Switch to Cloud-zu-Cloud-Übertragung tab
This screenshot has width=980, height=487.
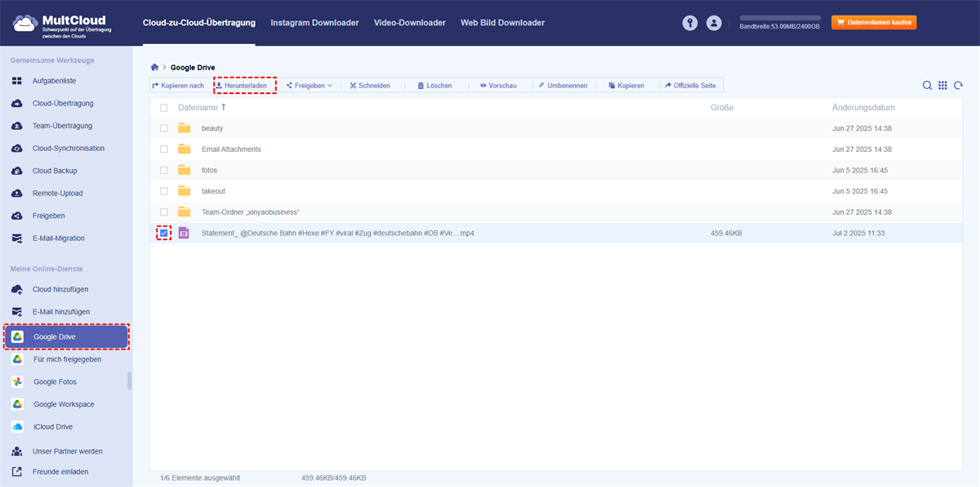point(198,23)
